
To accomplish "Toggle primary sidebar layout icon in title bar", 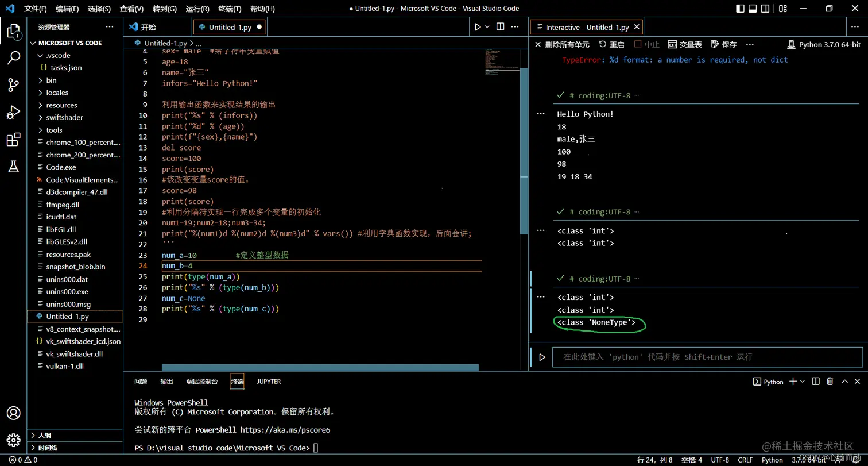I will pos(741,9).
